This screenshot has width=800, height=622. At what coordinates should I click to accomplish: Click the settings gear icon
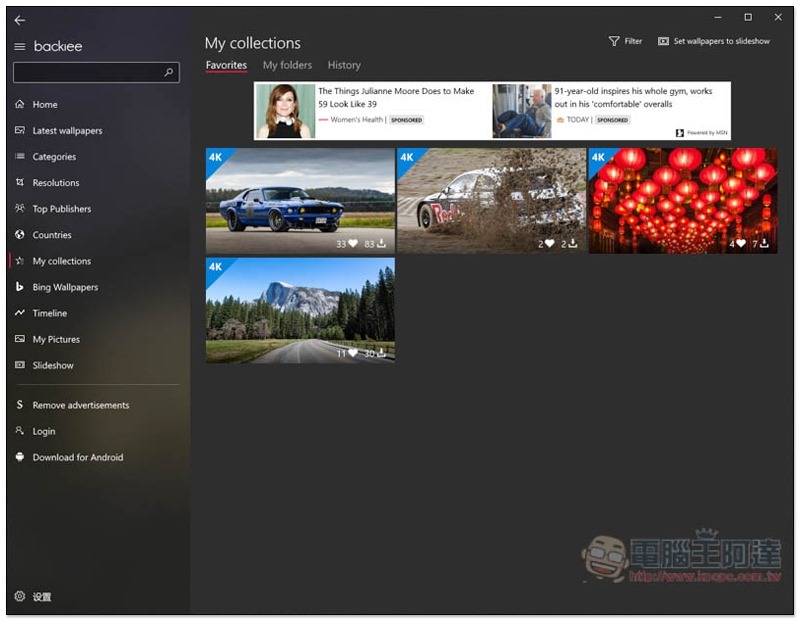(20, 596)
